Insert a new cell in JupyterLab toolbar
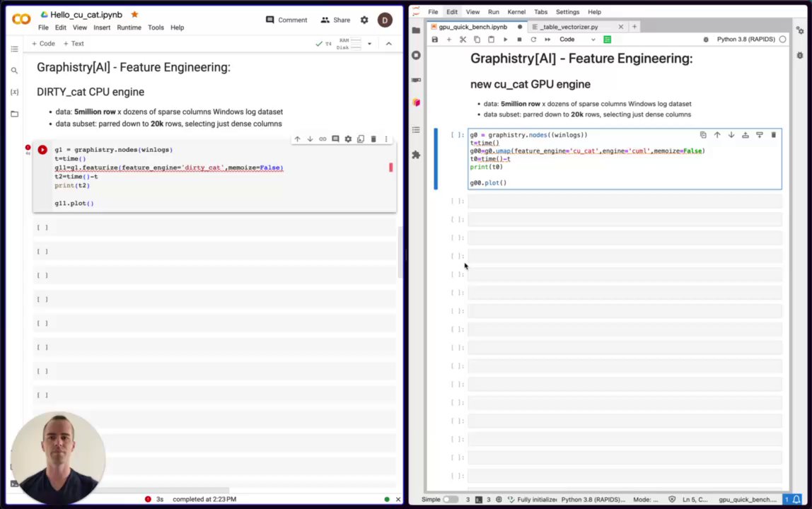This screenshot has height=509, width=812. 449,40
